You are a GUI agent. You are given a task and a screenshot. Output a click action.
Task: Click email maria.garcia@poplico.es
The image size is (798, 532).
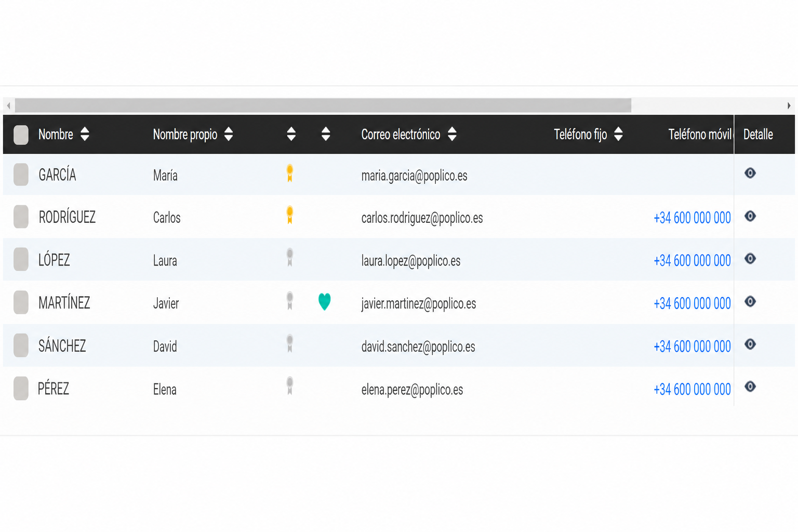[x=414, y=176]
